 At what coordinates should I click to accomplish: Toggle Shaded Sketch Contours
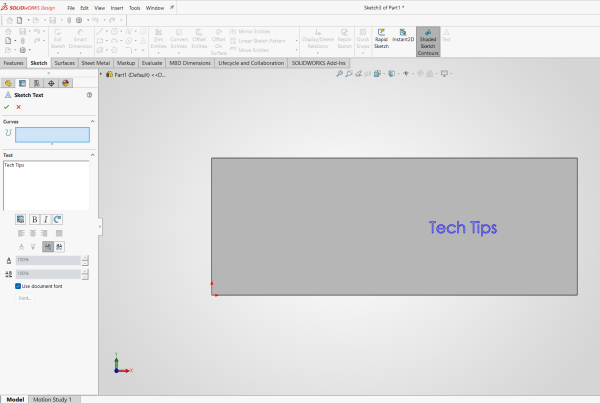428,42
